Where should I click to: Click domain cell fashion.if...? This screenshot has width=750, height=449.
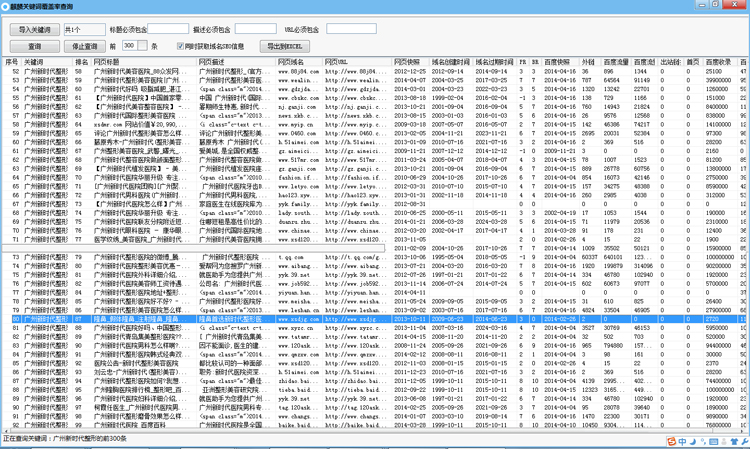[x=297, y=177]
